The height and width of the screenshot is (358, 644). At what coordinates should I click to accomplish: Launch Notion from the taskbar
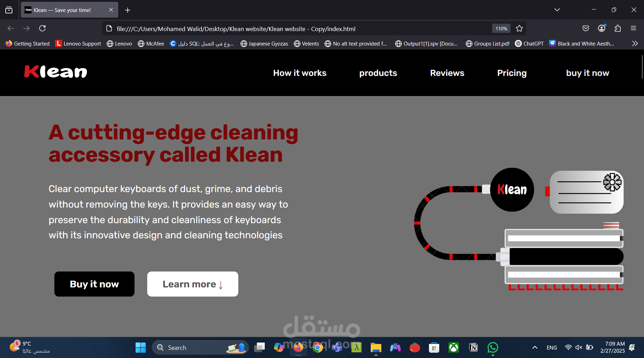coord(473,347)
